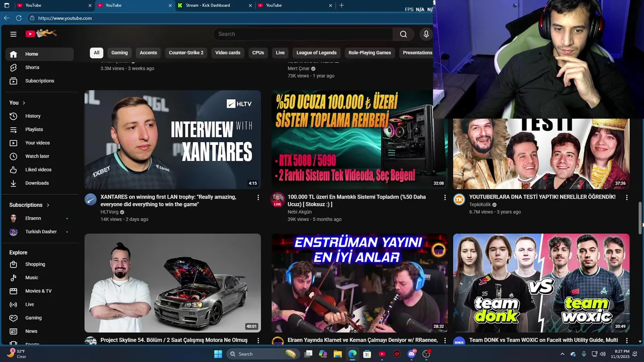Expand the You section chevron

[x=24, y=103]
